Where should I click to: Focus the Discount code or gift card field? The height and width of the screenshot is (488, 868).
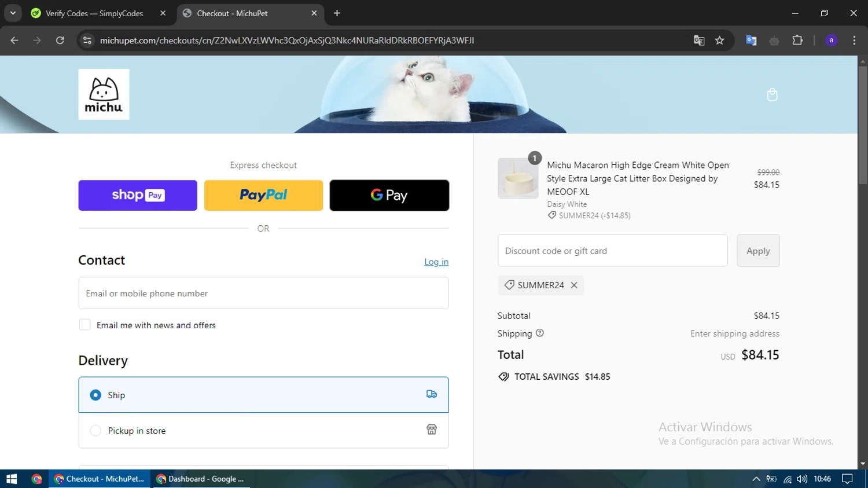click(612, 251)
